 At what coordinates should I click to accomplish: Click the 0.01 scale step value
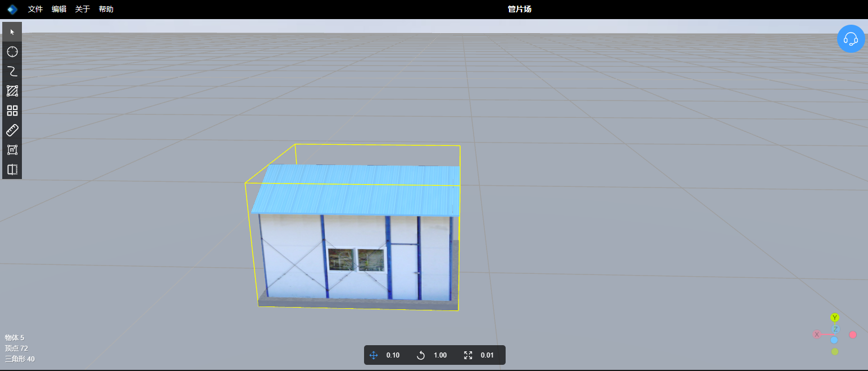pos(487,355)
